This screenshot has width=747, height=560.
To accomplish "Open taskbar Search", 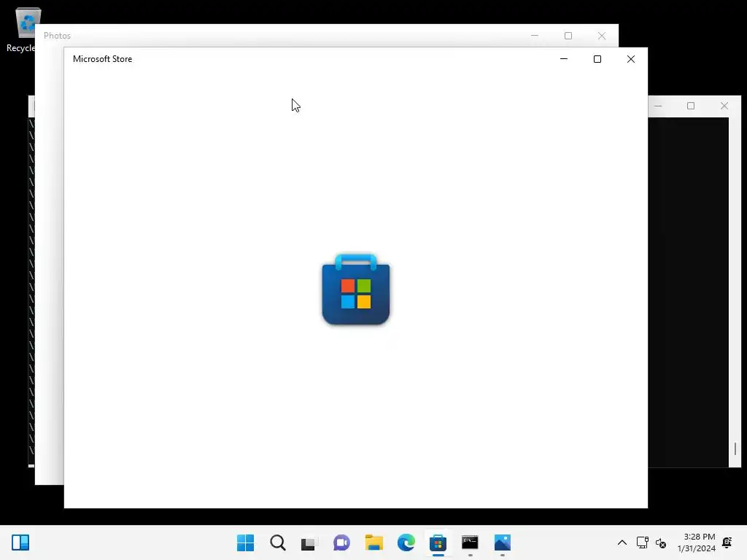I will click(278, 542).
